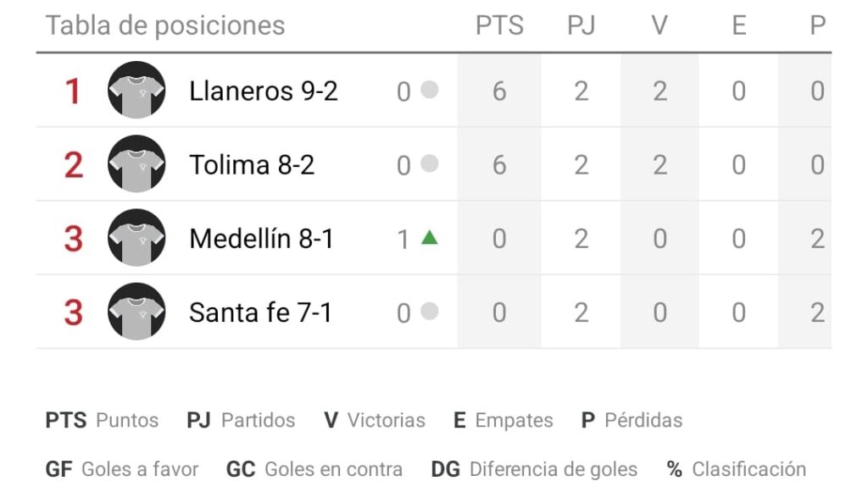Click the DG Diferencia de goles legend
868x492 pixels.
point(534,469)
